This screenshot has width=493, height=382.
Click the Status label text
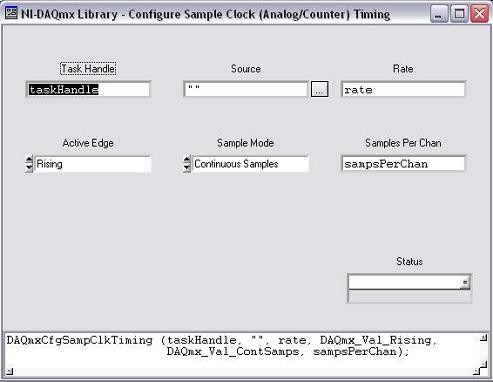click(409, 261)
